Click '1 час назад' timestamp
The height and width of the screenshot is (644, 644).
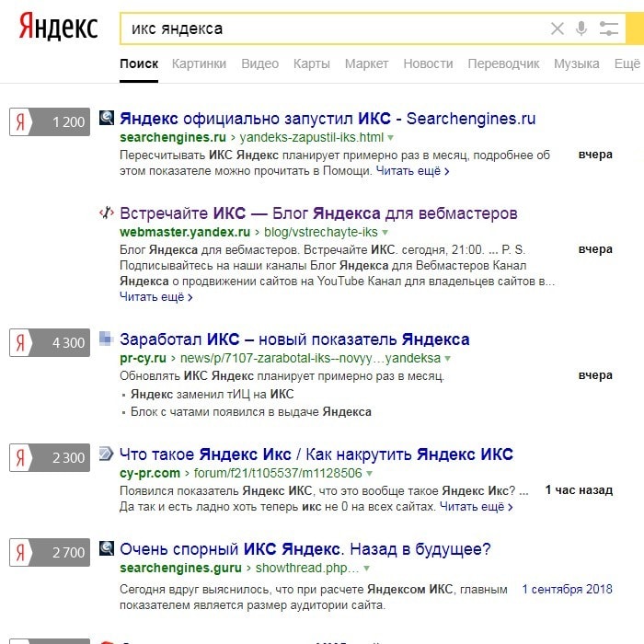[x=579, y=490]
